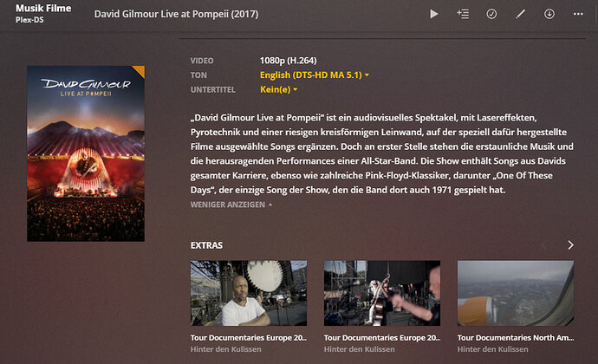This screenshot has width=598, height=364.
Task: Click the movie title in header
Action: pos(176,14)
